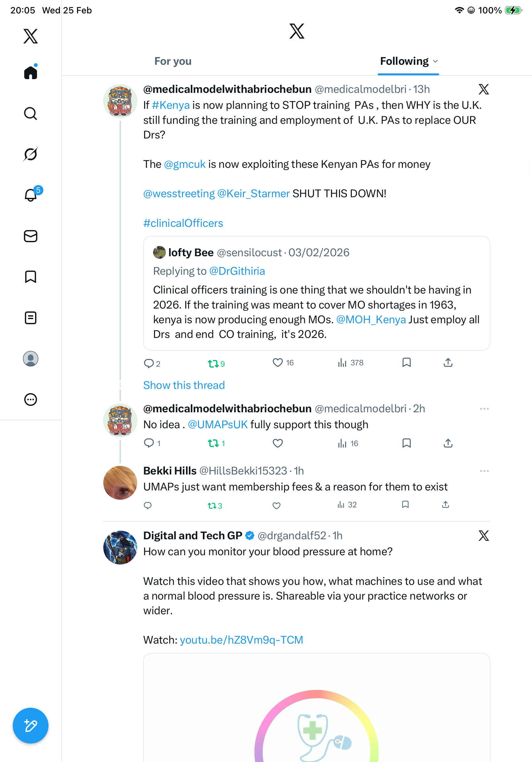Open Bookmarks in the sidebar
The height and width of the screenshot is (762, 532).
click(31, 277)
